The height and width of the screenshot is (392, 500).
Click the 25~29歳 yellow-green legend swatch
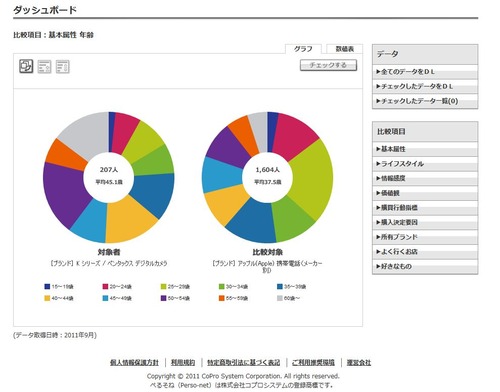pos(163,286)
